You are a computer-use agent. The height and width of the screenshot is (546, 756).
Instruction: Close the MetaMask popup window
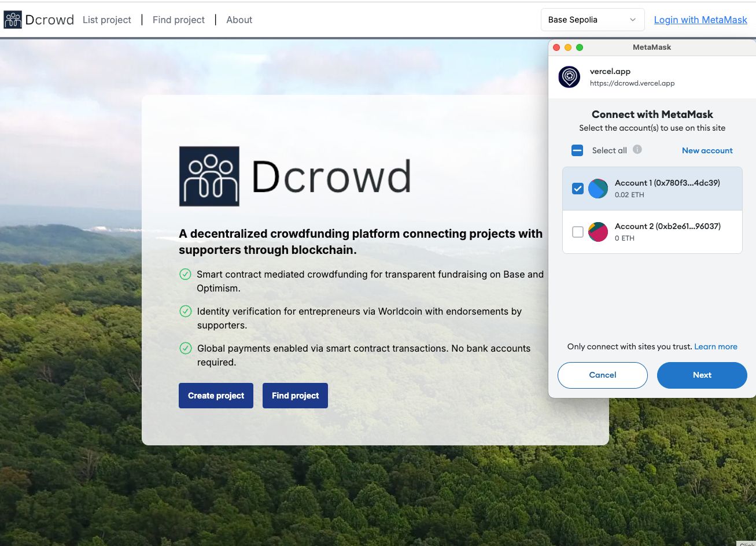(x=556, y=47)
